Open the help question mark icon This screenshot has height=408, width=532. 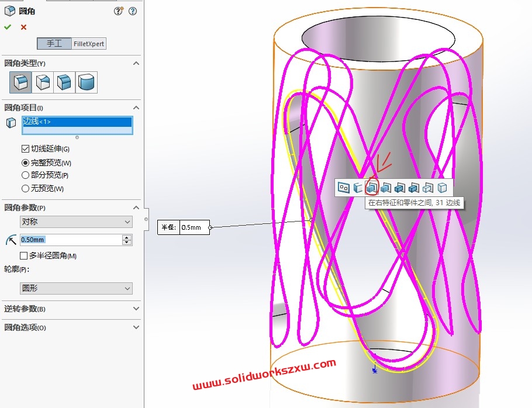[x=133, y=11]
